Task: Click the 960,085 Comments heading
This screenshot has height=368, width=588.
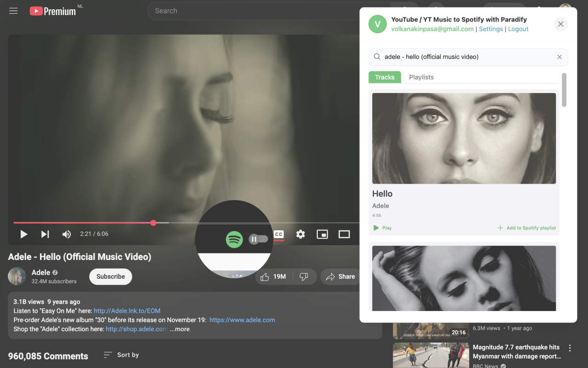Action: coord(48,356)
